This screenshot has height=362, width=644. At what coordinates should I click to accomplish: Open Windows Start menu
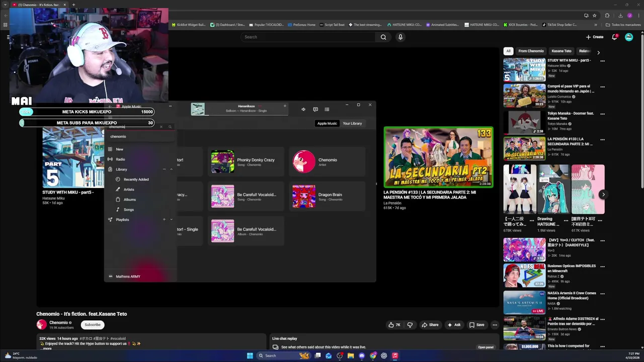coord(250,355)
